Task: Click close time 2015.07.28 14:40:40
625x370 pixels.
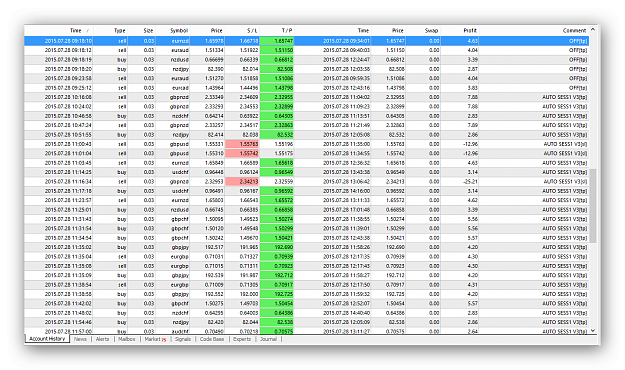Action: 346,313
